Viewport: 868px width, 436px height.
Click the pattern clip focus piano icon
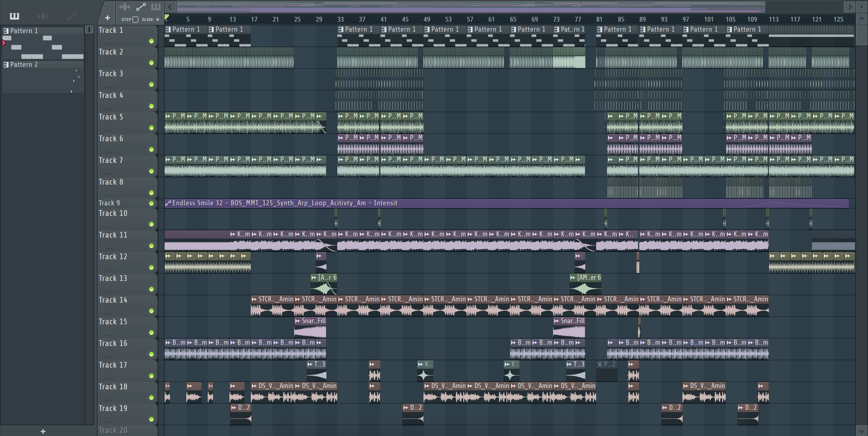coord(156,7)
